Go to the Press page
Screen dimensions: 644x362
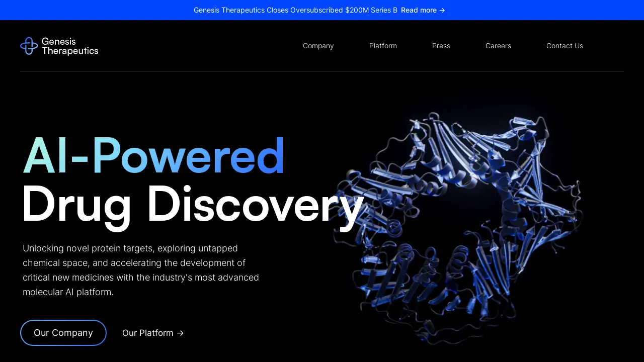[441, 46]
